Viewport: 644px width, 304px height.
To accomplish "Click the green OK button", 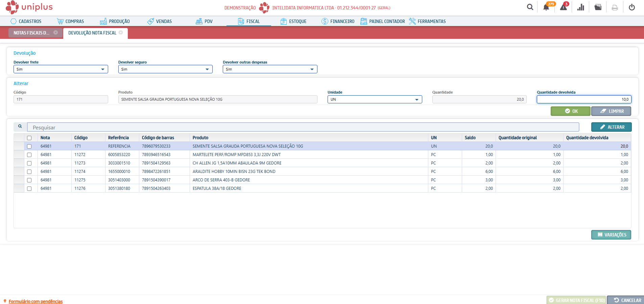I will tap(570, 111).
